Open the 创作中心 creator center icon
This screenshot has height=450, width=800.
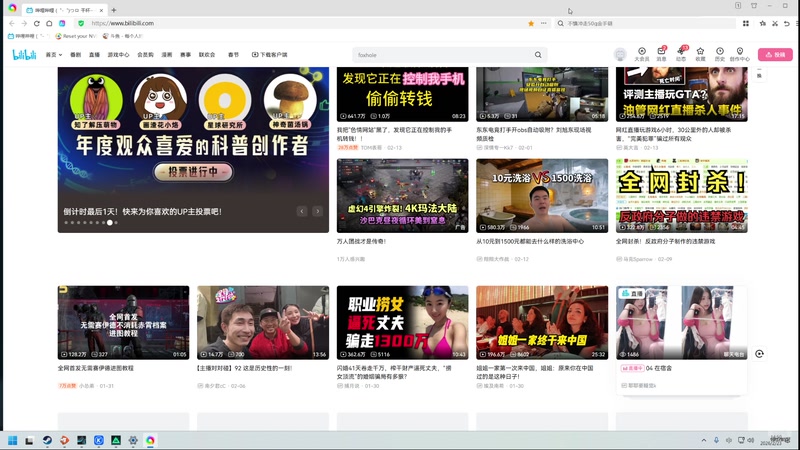click(x=740, y=54)
